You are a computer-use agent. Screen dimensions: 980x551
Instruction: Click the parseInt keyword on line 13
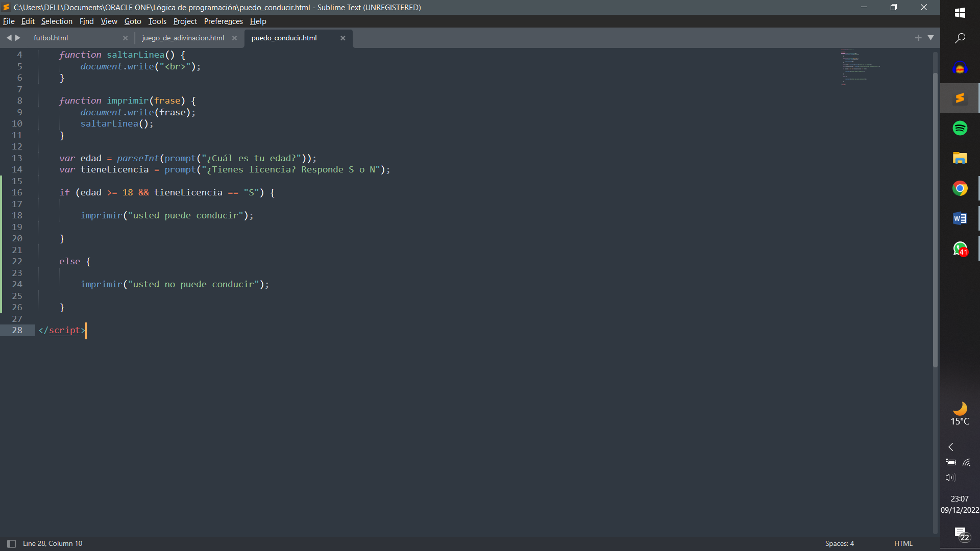[x=138, y=159]
